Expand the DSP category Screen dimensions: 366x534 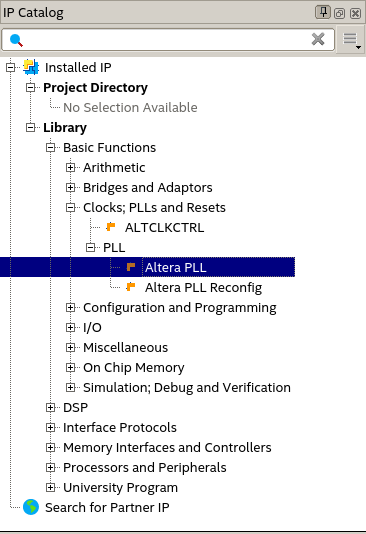(x=50, y=408)
